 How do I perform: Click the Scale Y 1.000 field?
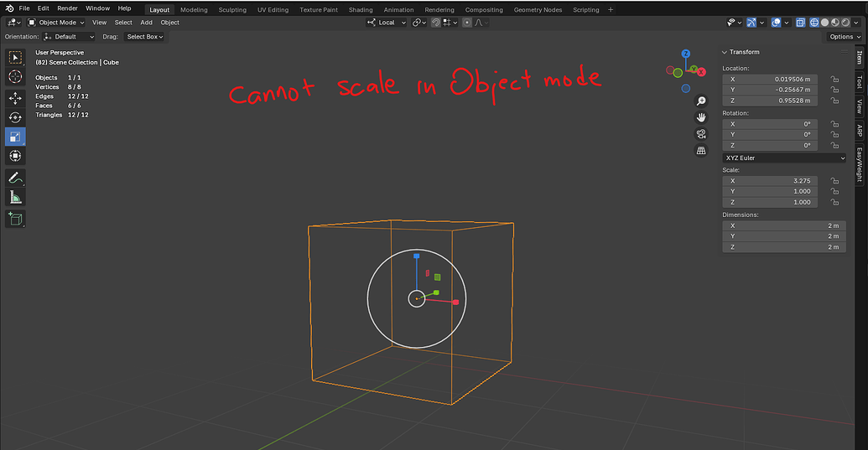pos(770,191)
